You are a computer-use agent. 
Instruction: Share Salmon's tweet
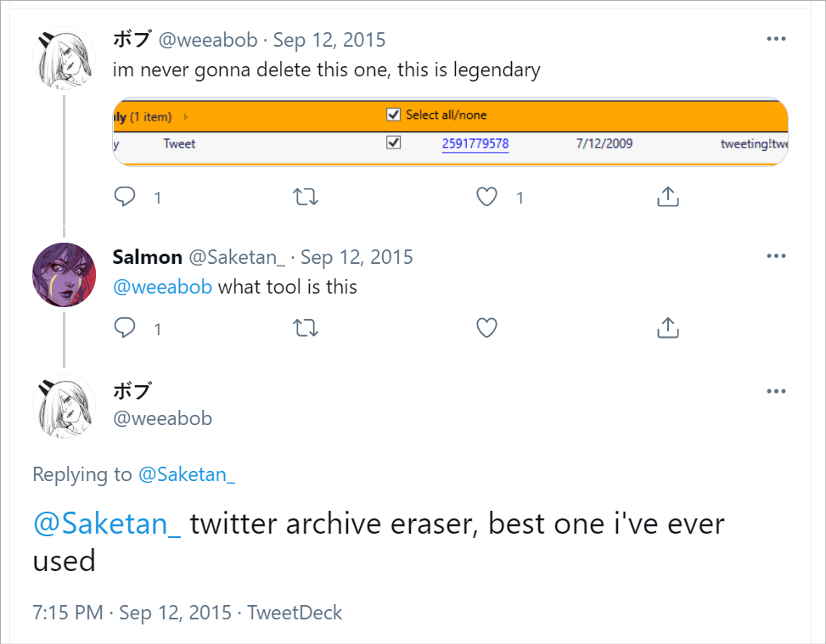coord(667,328)
